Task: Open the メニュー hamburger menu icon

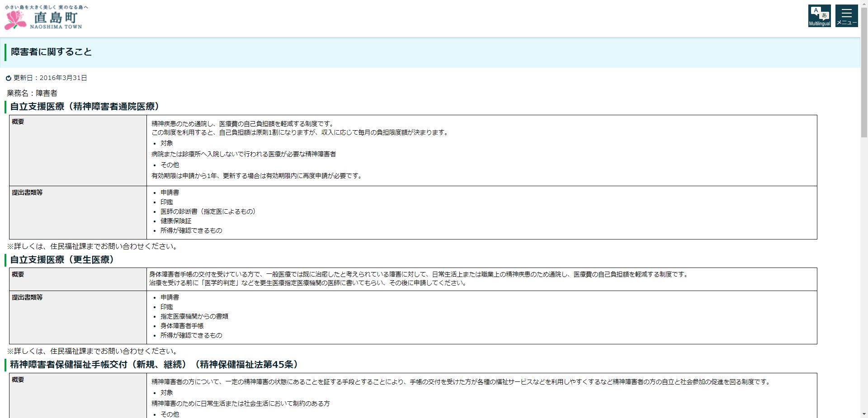Action: (846, 15)
